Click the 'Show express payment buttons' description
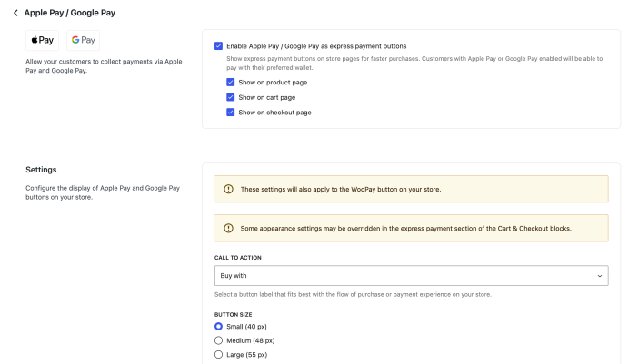The image size is (638, 364). click(414, 63)
